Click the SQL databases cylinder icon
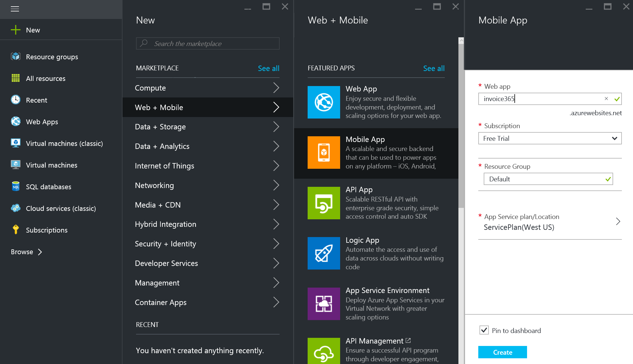The width and height of the screenshot is (633, 364). click(16, 187)
